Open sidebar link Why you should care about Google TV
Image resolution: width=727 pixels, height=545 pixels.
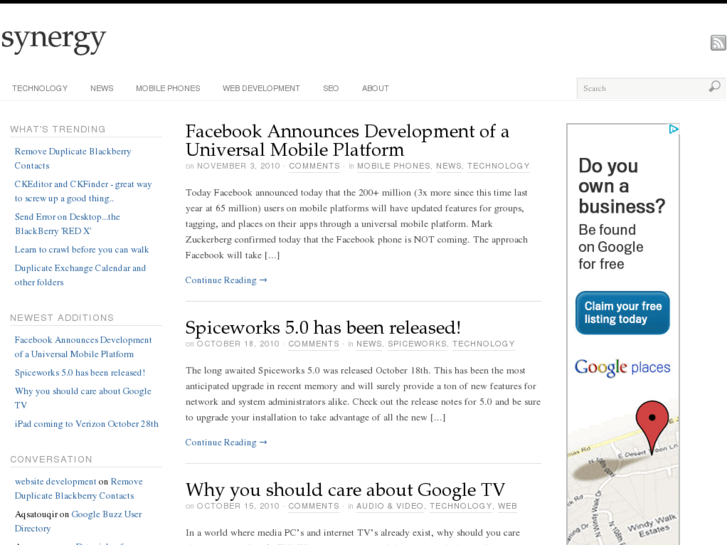coord(83,398)
